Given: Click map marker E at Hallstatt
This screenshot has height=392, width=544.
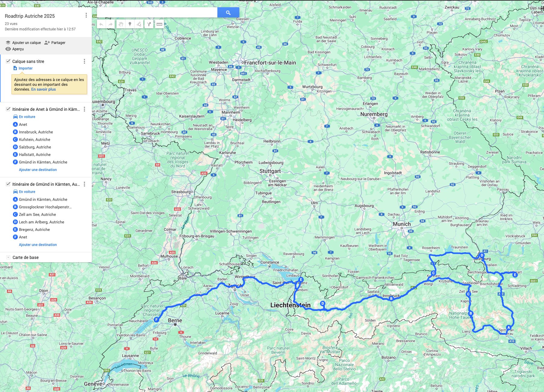Looking at the screenshot, I should (x=515, y=275).
